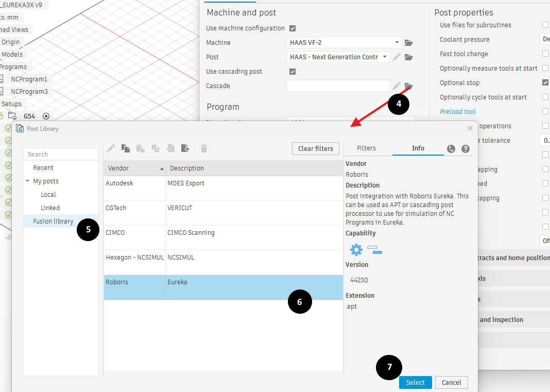Select the CIMCO Scanning row
The width and height of the screenshot is (550, 392).
point(224,237)
